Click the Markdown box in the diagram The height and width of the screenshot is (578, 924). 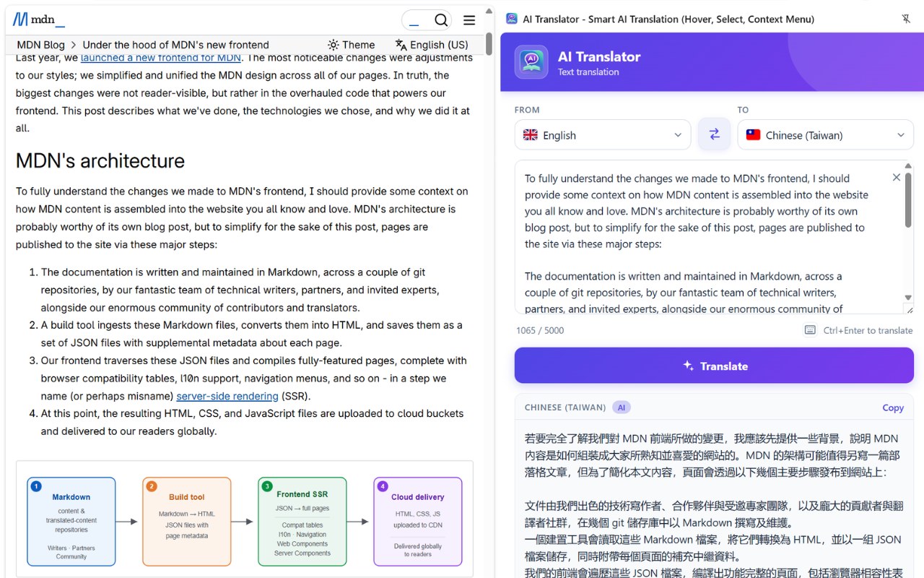(71, 521)
